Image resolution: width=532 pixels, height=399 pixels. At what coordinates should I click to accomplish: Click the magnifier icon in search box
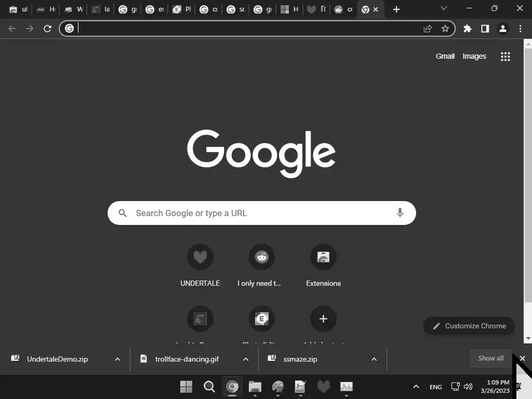tap(123, 213)
